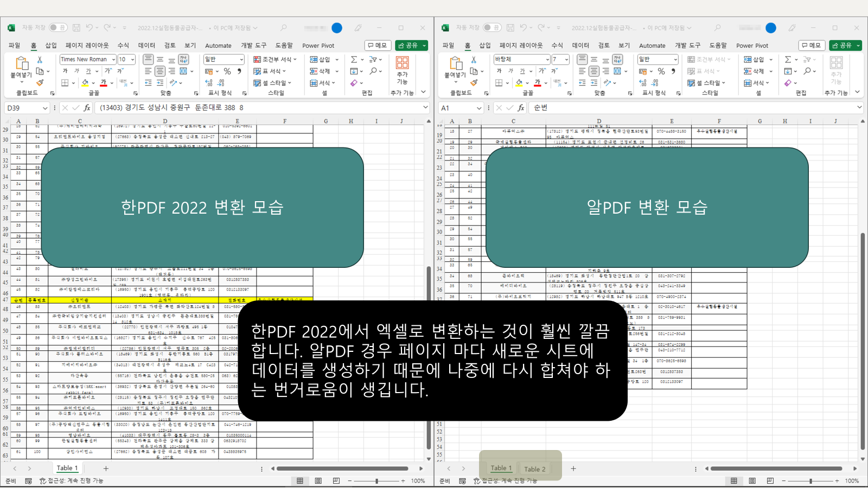This screenshot has width=868, height=488.
Task: Toggle italic formatting in the font group
Action: (76, 71)
